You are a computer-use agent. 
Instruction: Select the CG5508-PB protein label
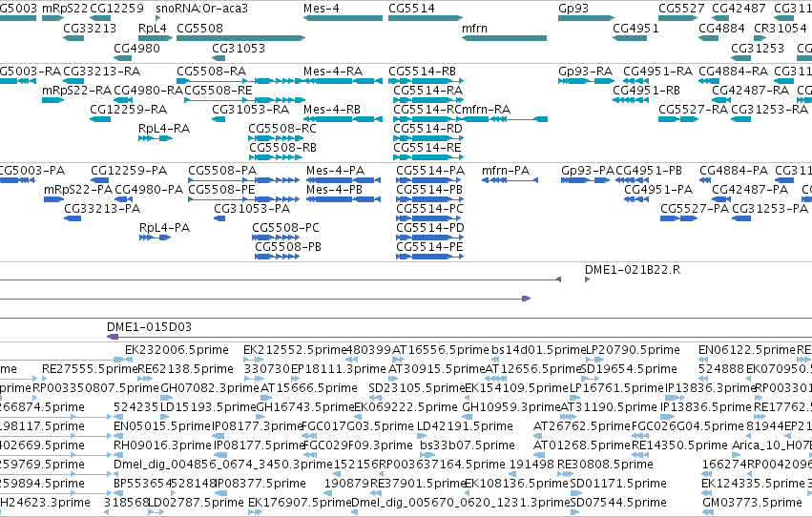288,247
